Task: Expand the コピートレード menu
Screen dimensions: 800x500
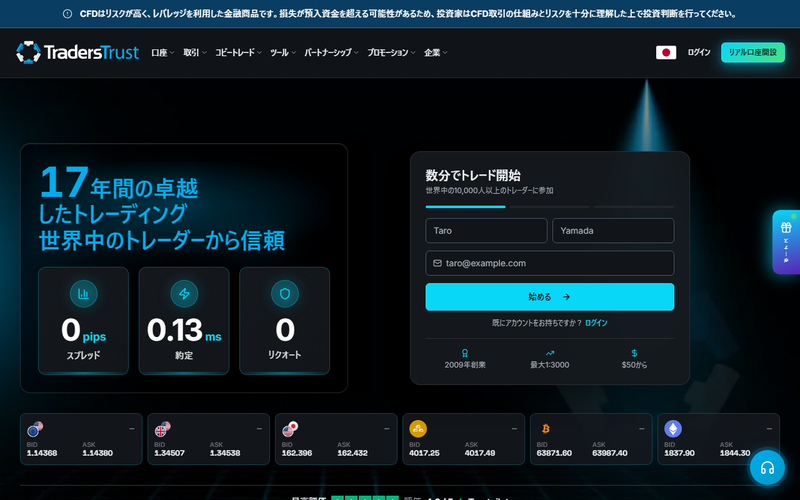Action: click(x=238, y=53)
